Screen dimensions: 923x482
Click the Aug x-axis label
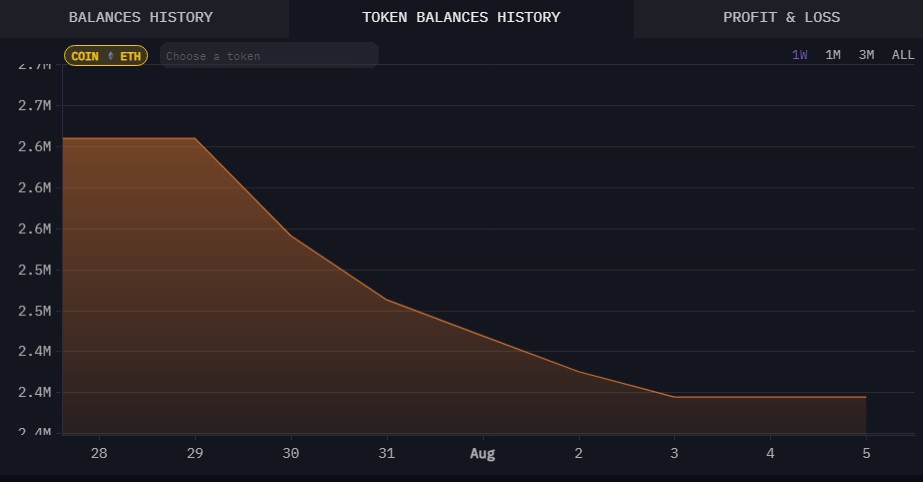(483, 453)
